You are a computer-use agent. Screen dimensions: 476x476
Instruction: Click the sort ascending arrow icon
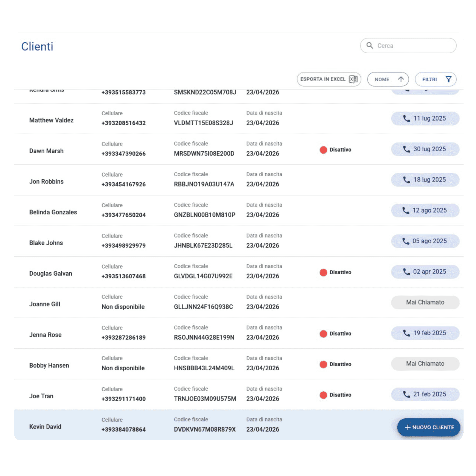pyautogui.click(x=401, y=79)
